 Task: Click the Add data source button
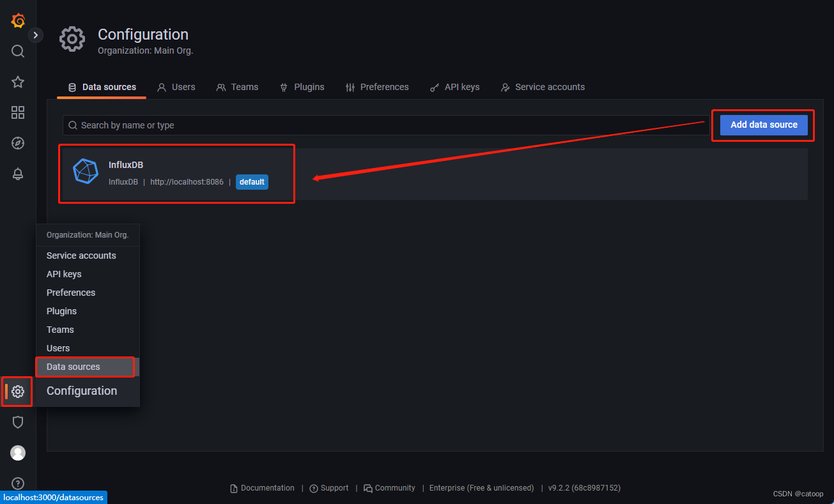(764, 125)
